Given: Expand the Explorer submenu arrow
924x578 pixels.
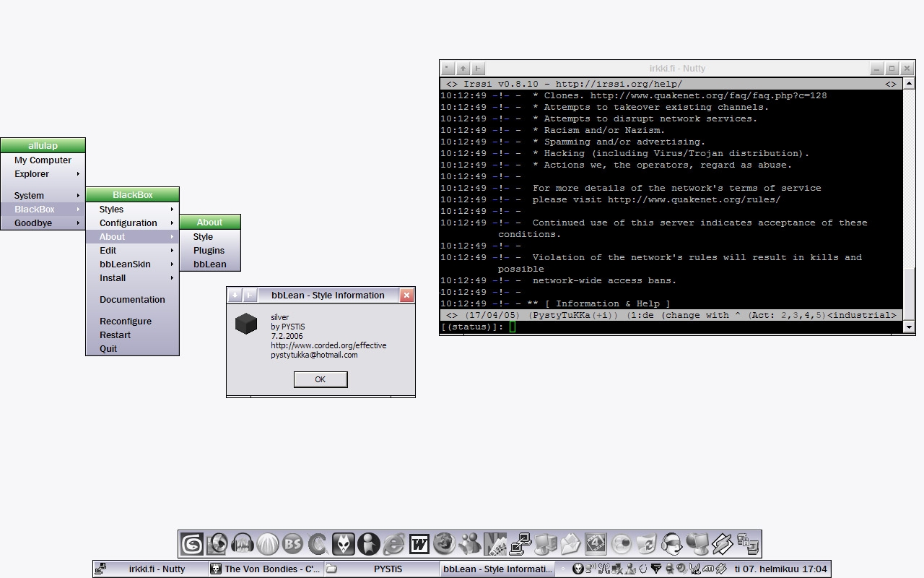Looking at the screenshot, I should click(x=78, y=173).
